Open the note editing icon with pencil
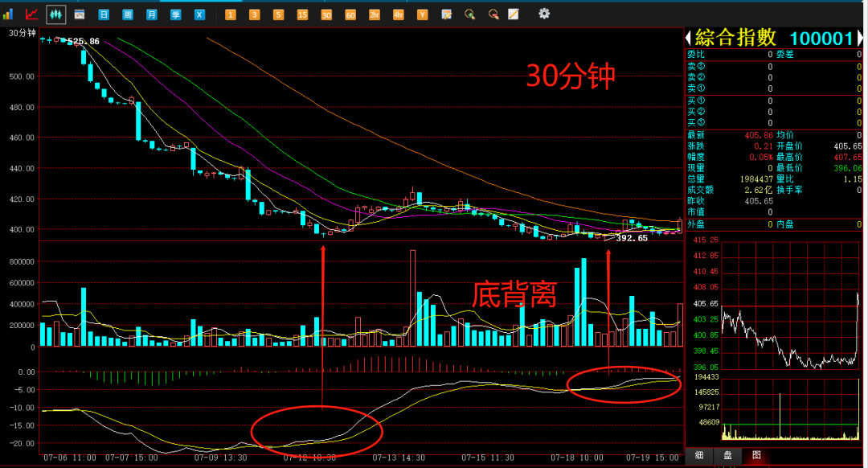 coord(446,14)
